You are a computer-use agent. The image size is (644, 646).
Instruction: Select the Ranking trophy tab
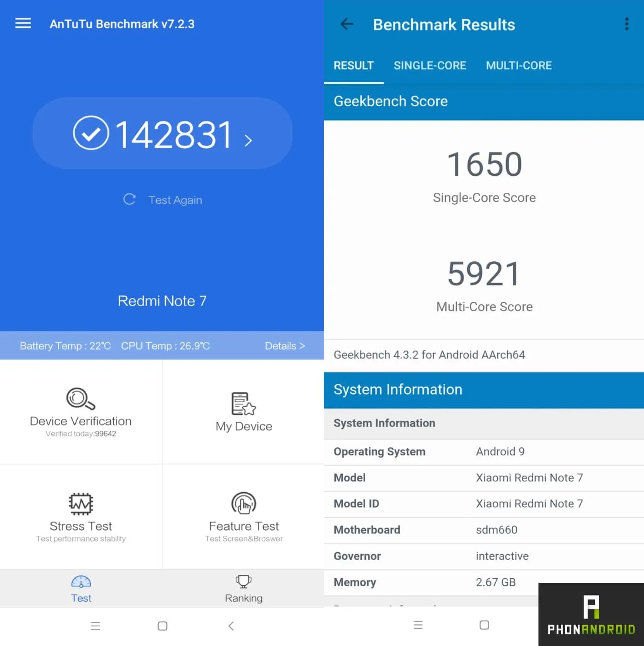click(243, 589)
